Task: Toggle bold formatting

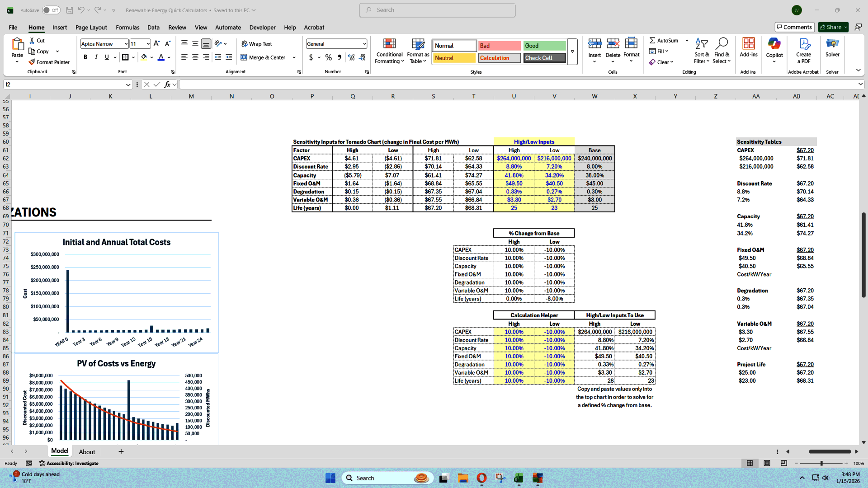Action: coord(85,57)
